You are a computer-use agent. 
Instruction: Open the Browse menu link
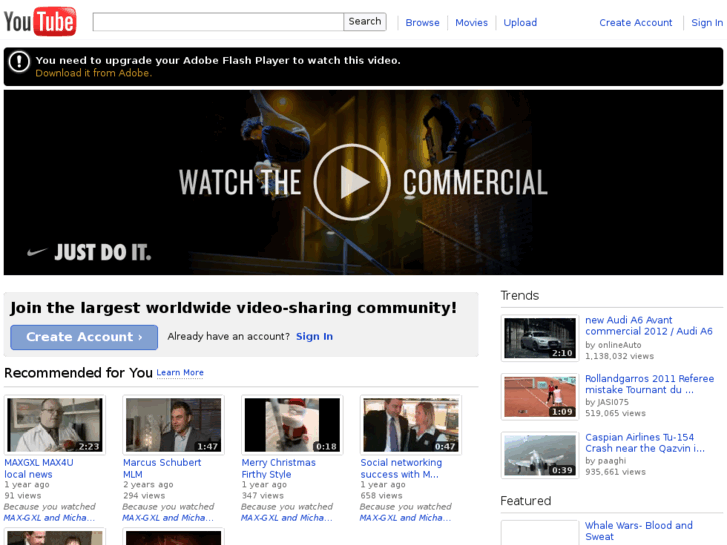point(422,23)
